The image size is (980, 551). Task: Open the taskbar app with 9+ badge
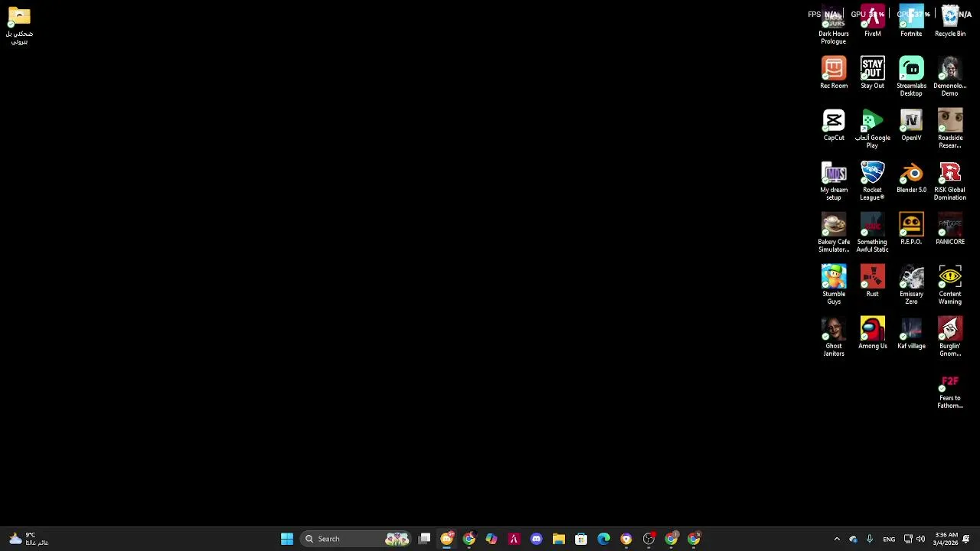click(x=447, y=539)
